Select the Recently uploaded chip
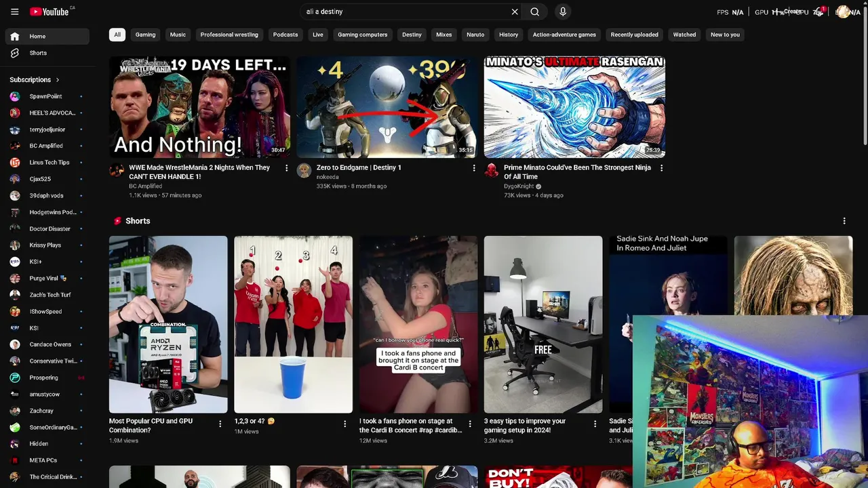This screenshot has width=868, height=488. [x=634, y=35]
